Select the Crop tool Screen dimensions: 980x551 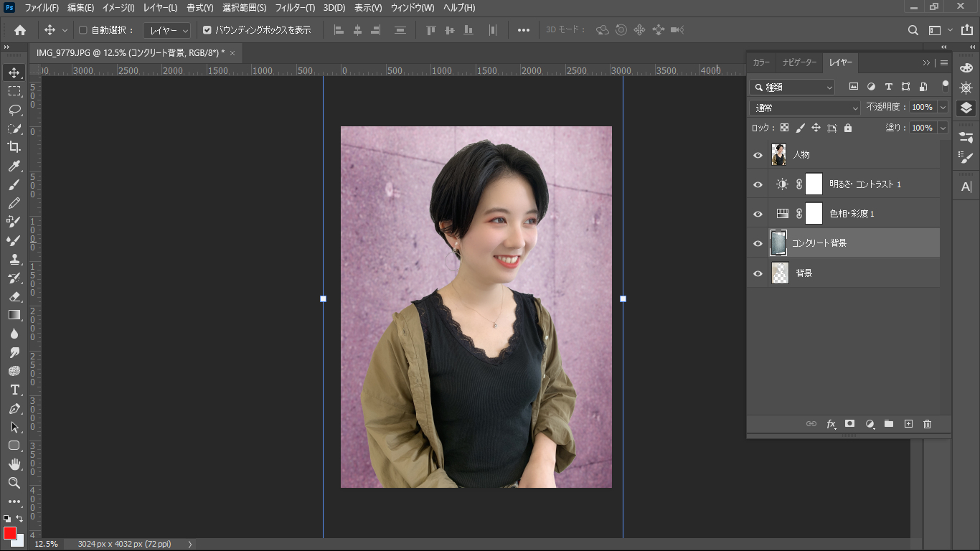point(14,147)
